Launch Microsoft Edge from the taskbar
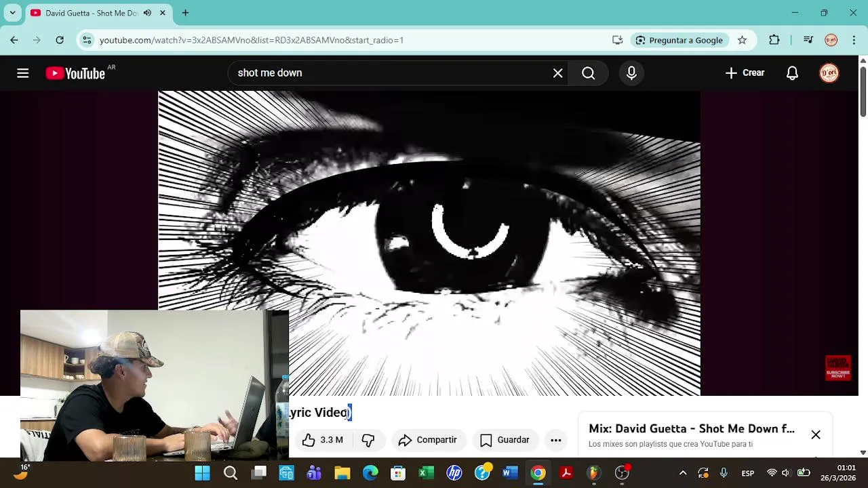The image size is (868, 488). point(370,473)
